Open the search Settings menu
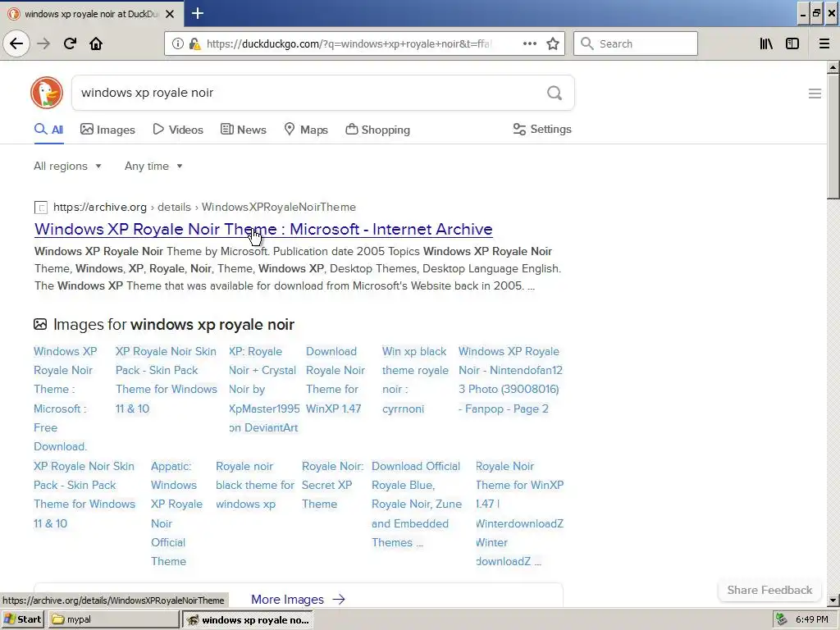The width and height of the screenshot is (840, 630). [x=542, y=129]
